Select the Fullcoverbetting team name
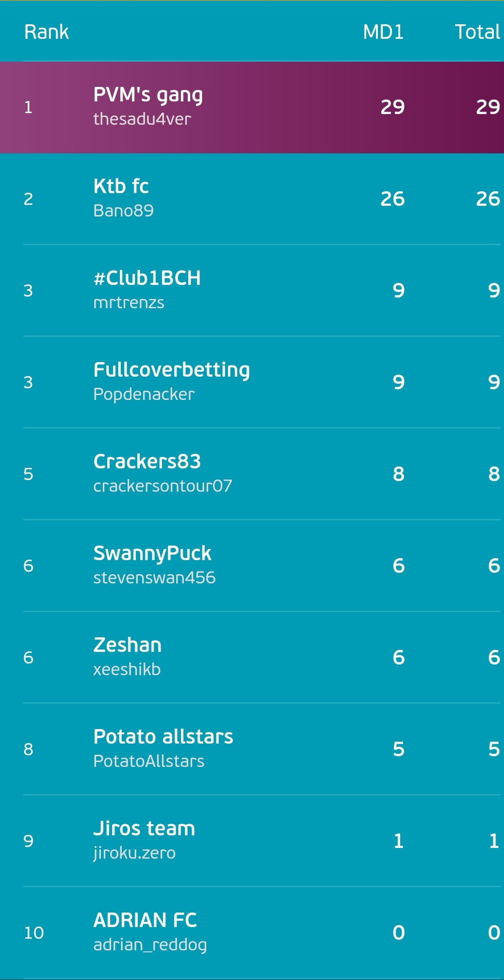Image resolution: width=504 pixels, height=980 pixels. (x=172, y=370)
